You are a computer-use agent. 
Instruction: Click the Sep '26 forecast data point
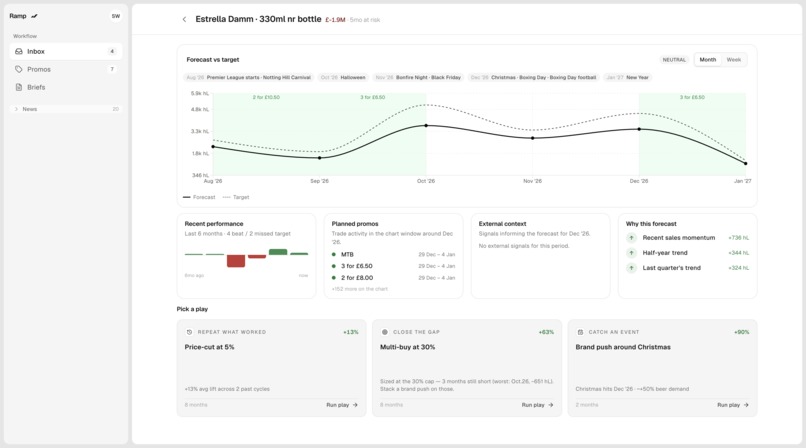(320, 158)
